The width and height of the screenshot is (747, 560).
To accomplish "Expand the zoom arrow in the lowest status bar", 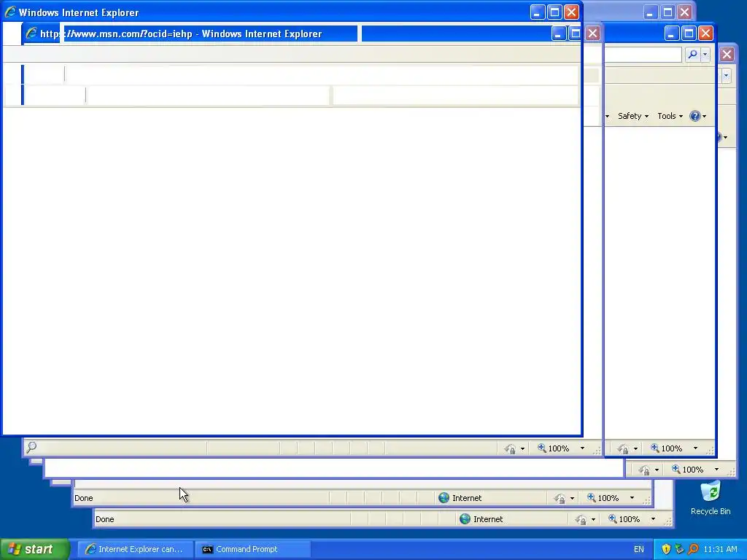I will [x=653, y=519].
